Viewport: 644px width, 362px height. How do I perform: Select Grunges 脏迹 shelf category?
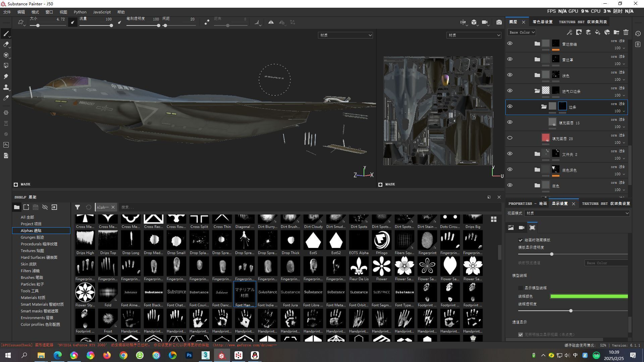(x=32, y=237)
